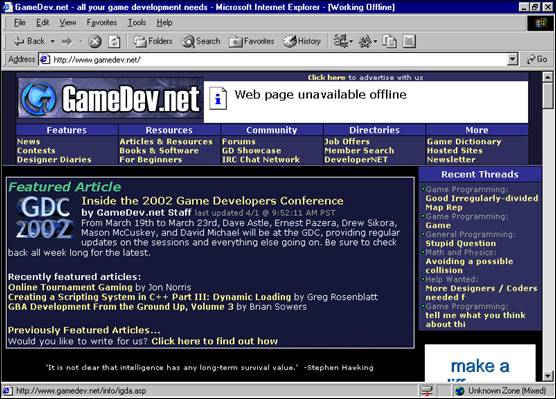Open the Game Dictionary link
556x399 pixels.
pos(464,142)
